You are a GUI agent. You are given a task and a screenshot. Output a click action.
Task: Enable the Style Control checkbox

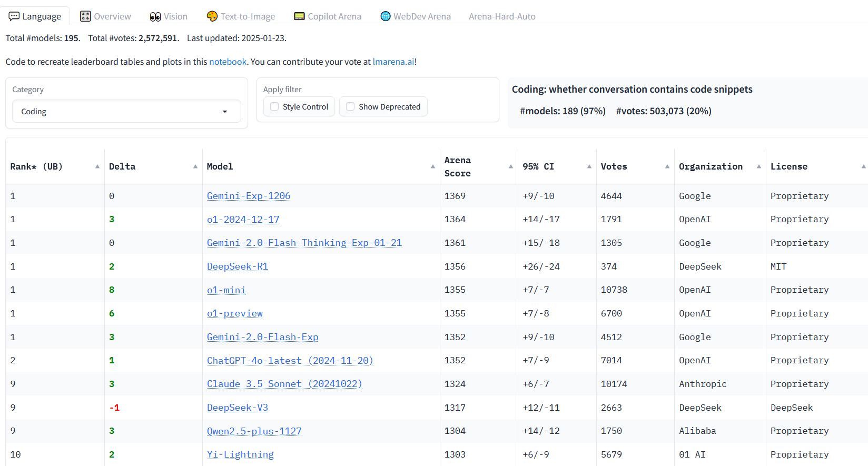pos(274,106)
